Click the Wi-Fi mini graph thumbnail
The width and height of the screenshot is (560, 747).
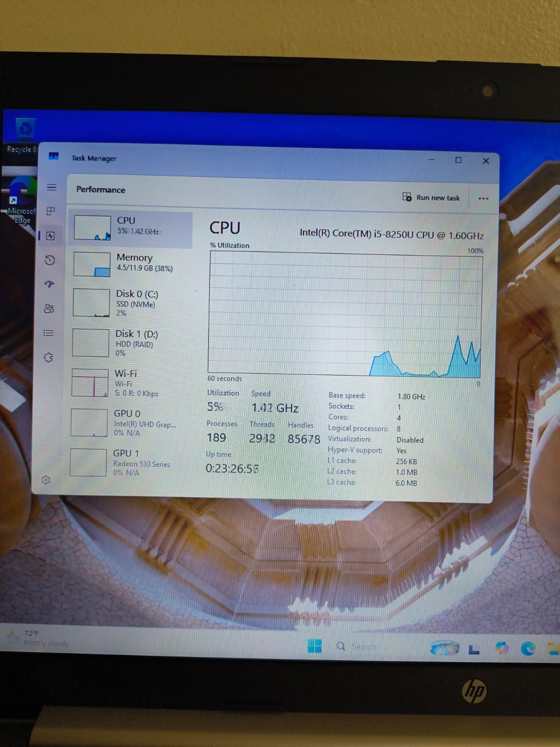(x=90, y=382)
